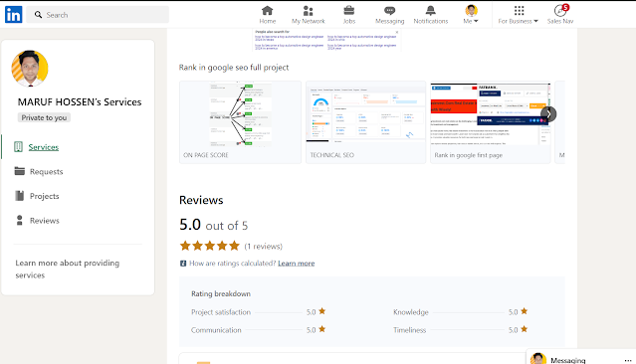Open the TECHNICAL SEO thumbnail
636x364 pixels.
pyautogui.click(x=365, y=122)
